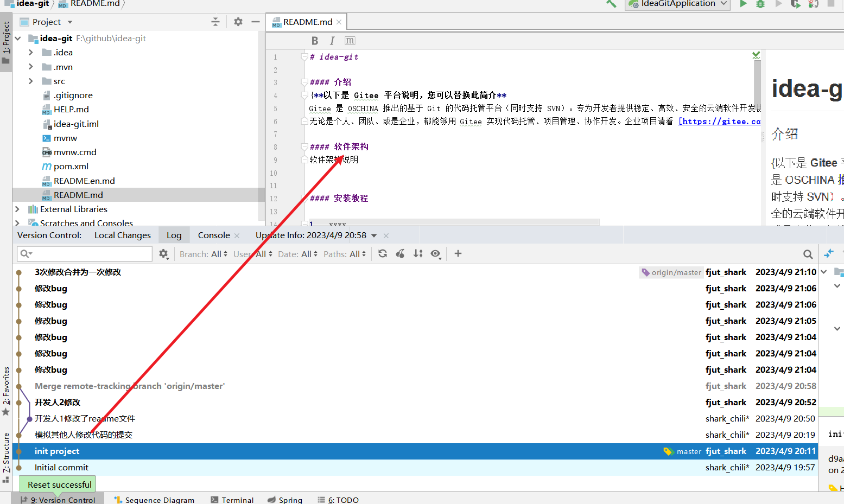This screenshot has width=844, height=504.
Task: Toggle the 9: Version Control tool window
Action: [58, 500]
